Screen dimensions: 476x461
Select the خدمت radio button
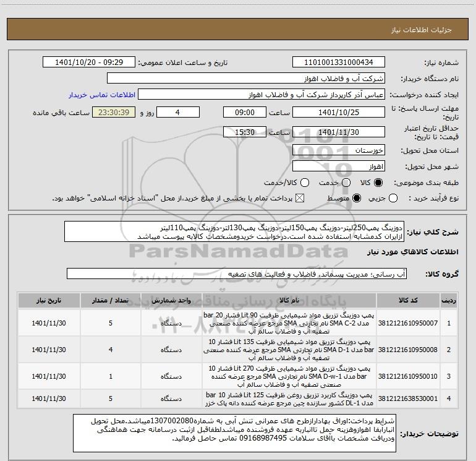346,183
